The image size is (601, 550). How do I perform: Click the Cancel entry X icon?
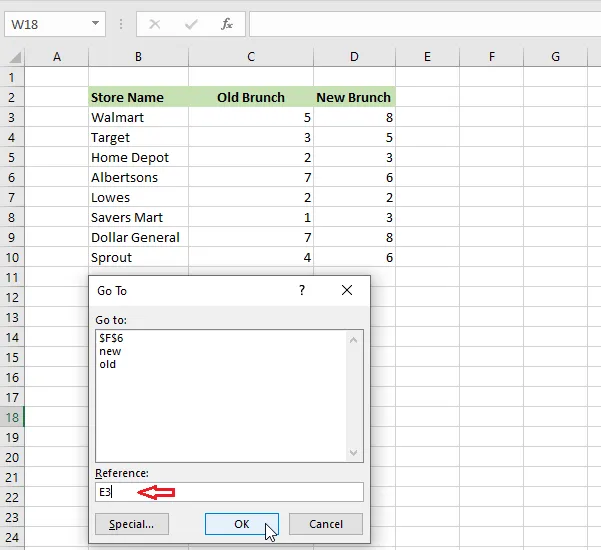(x=155, y=24)
